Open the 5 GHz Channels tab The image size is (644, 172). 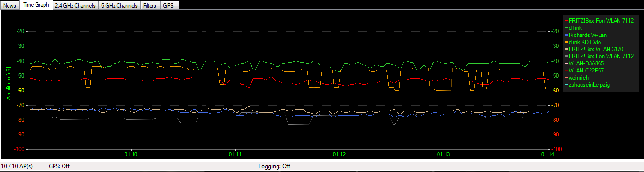click(x=120, y=6)
